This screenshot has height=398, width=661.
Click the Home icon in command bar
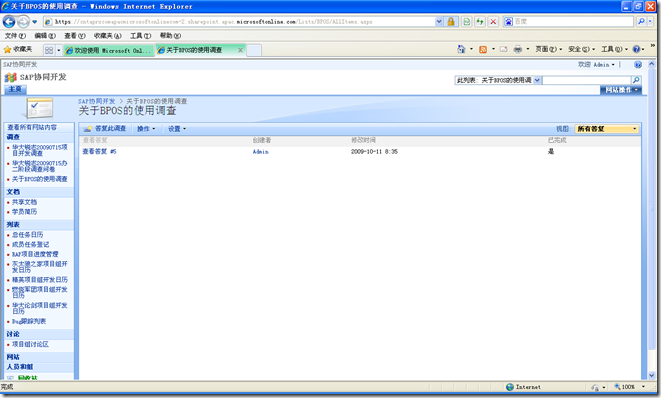click(461, 49)
